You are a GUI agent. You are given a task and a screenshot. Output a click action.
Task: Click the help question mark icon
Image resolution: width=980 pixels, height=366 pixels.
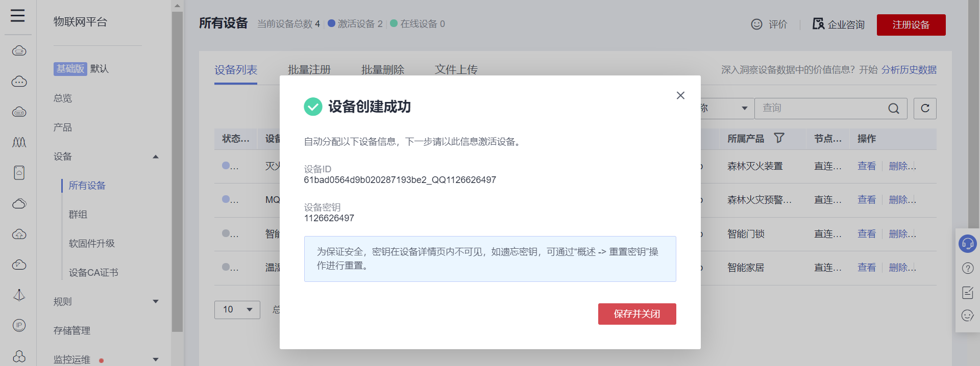coord(967,268)
